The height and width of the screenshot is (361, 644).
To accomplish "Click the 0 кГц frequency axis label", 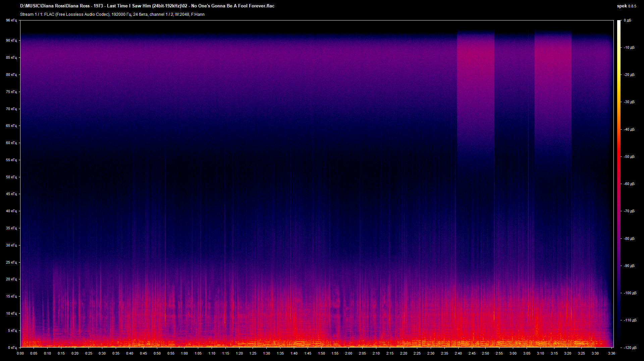I will 12,348.
